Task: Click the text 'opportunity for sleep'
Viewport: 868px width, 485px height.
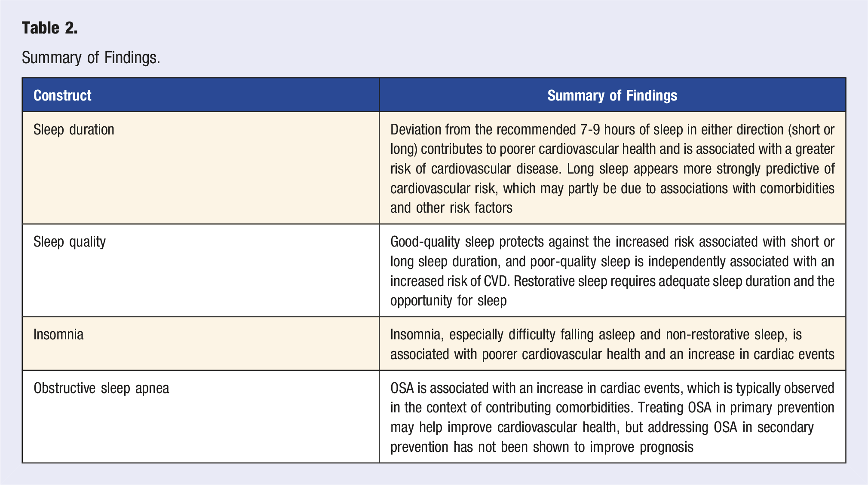Action: 448,301
